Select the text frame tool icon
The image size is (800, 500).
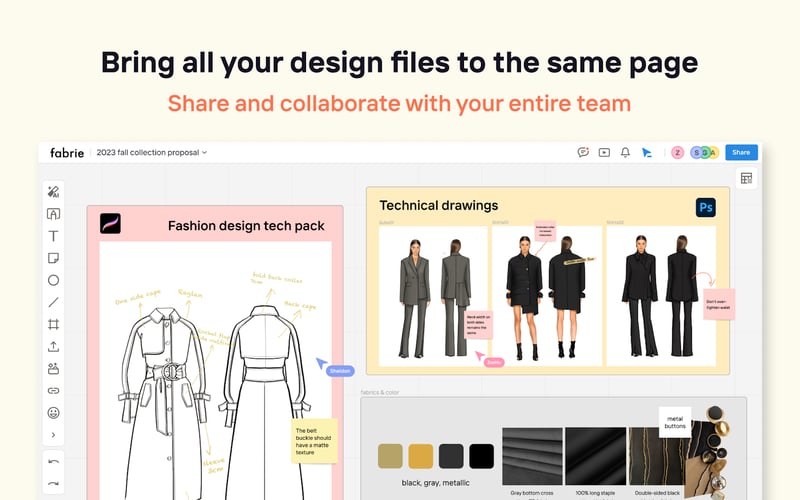click(x=53, y=214)
